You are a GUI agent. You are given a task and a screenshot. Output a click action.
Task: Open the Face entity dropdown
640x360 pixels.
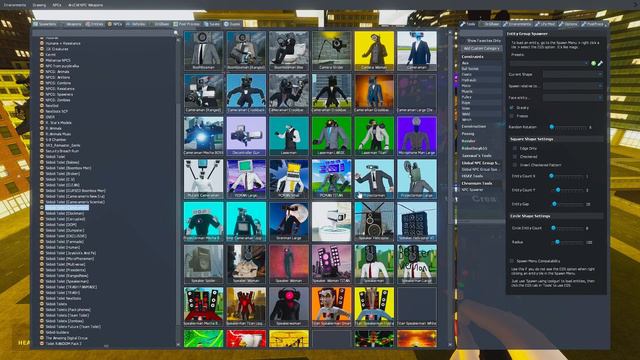[x=573, y=98]
